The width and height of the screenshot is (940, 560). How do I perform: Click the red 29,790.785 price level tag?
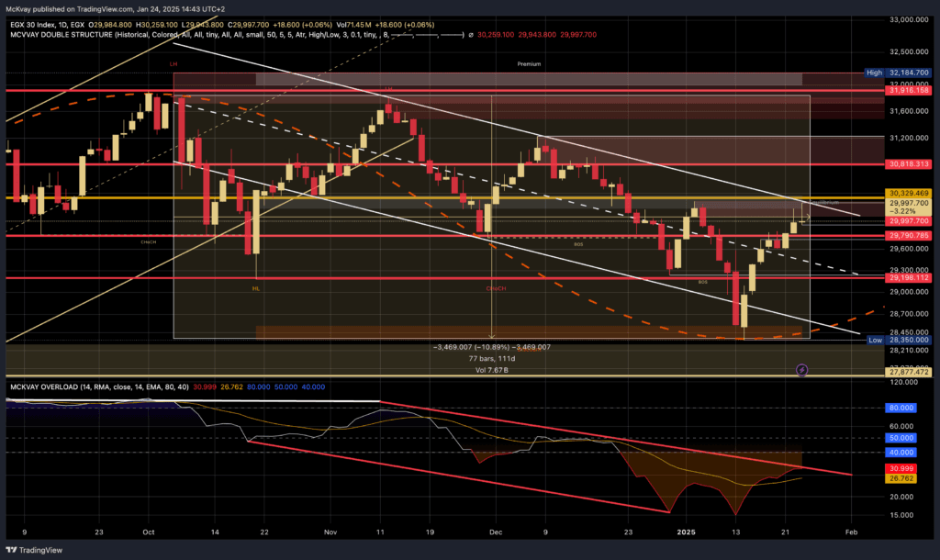tap(904, 235)
